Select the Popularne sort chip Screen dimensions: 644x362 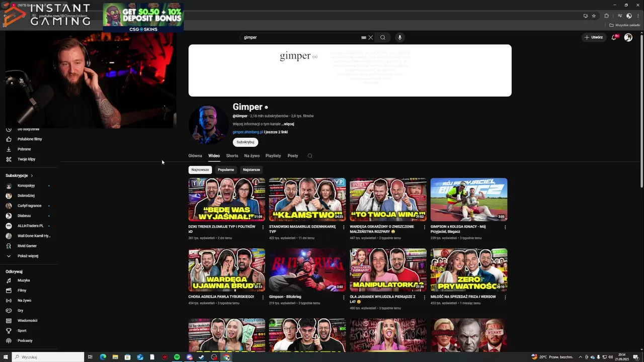click(x=226, y=170)
